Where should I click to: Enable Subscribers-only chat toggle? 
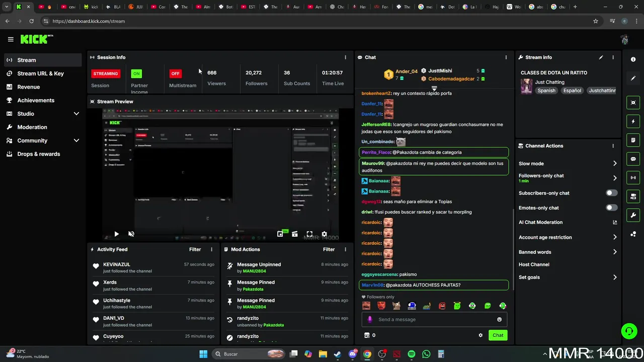pos(611,193)
